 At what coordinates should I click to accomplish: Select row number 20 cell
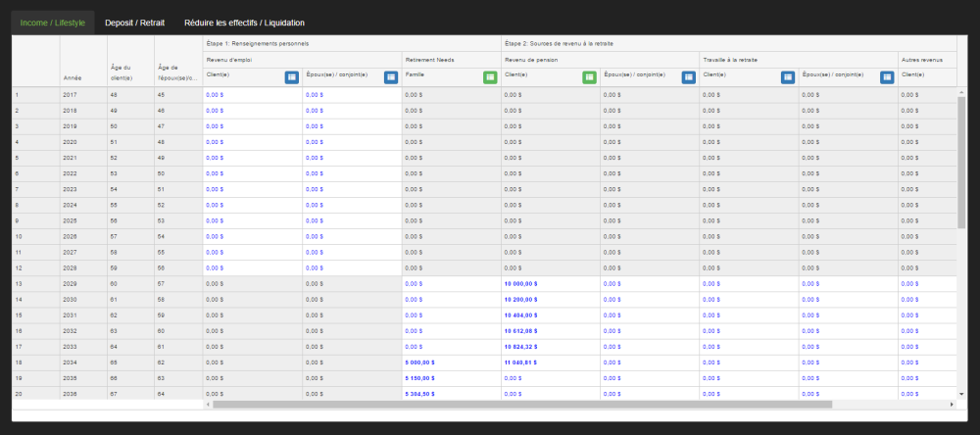click(x=36, y=394)
